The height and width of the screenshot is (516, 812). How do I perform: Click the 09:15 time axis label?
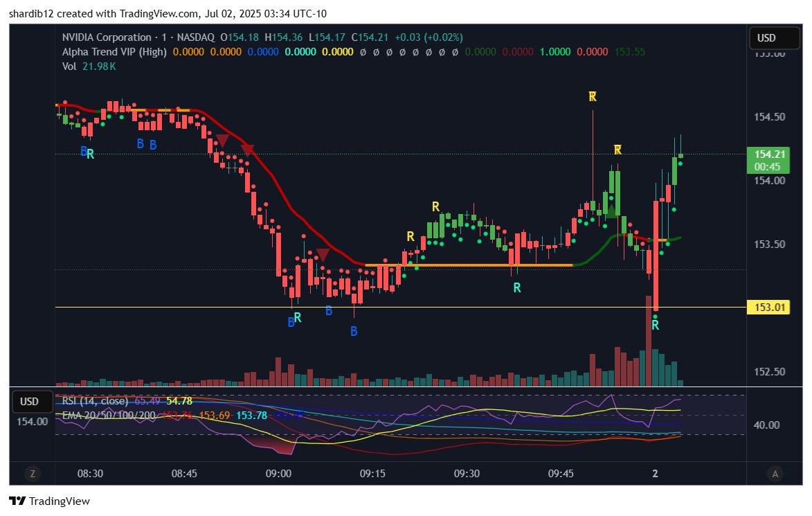pyautogui.click(x=373, y=474)
